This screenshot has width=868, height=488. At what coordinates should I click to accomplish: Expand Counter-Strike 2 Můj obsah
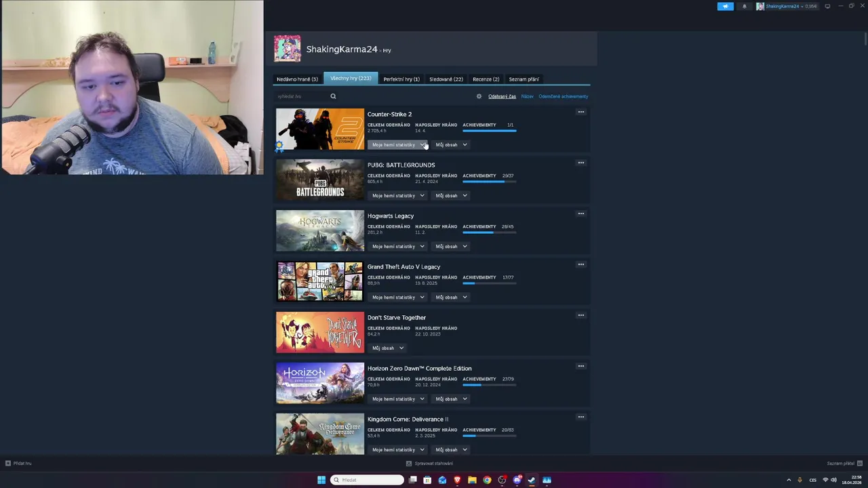[x=451, y=144]
